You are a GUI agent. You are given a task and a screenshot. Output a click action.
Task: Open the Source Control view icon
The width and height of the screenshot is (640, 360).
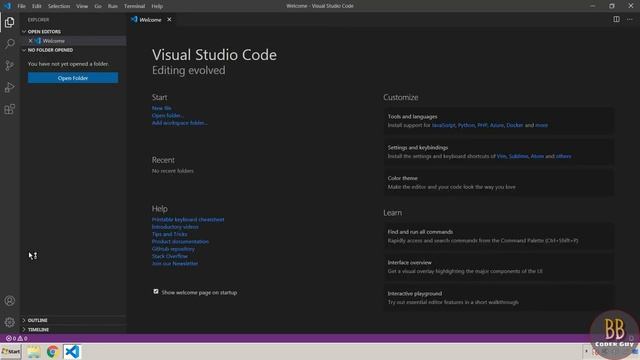tap(10, 65)
